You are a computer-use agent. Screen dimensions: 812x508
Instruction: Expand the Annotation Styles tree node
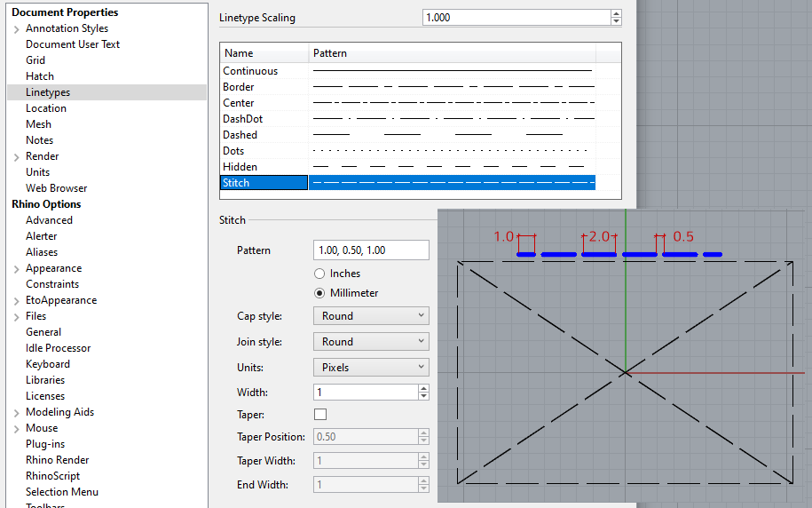[x=16, y=29]
